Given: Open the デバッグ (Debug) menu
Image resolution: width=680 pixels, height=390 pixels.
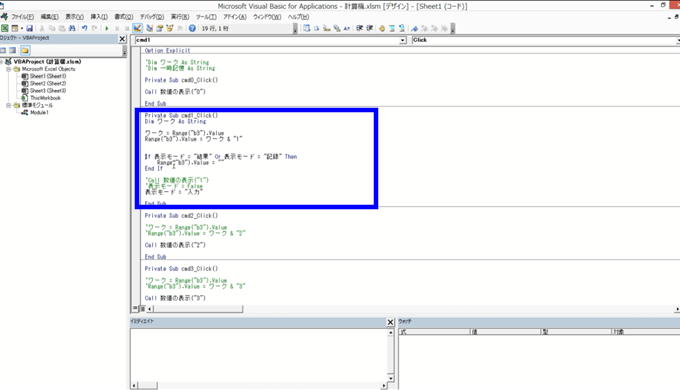Looking at the screenshot, I should click(x=152, y=17).
